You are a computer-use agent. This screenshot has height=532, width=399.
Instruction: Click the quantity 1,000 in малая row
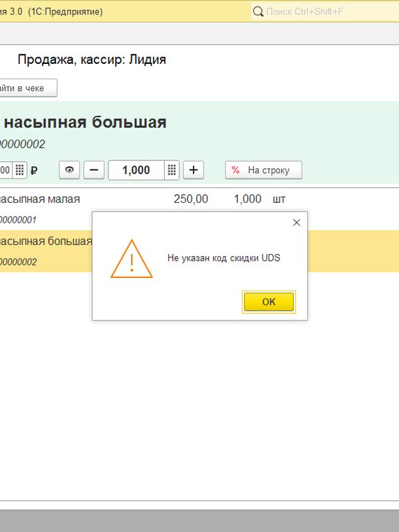click(x=247, y=199)
